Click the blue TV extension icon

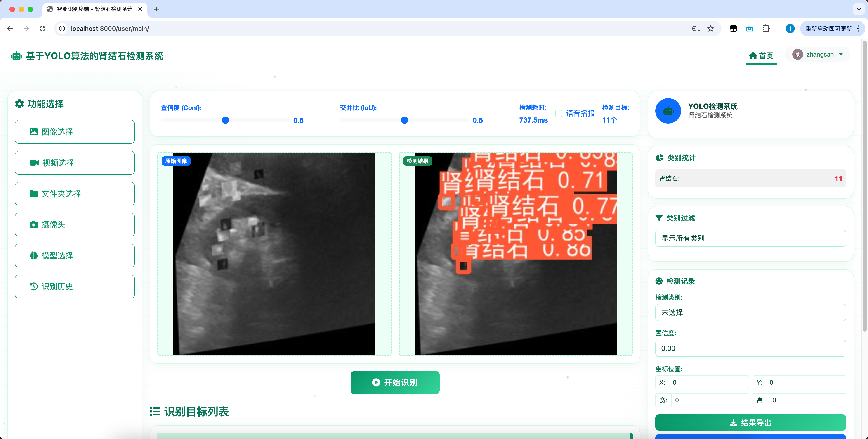click(x=749, y=29)
